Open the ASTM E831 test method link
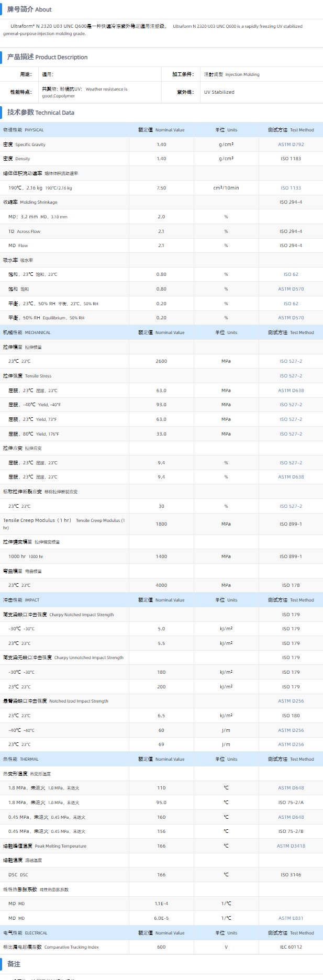Screen dimensions: 323x980 point(291,918)
